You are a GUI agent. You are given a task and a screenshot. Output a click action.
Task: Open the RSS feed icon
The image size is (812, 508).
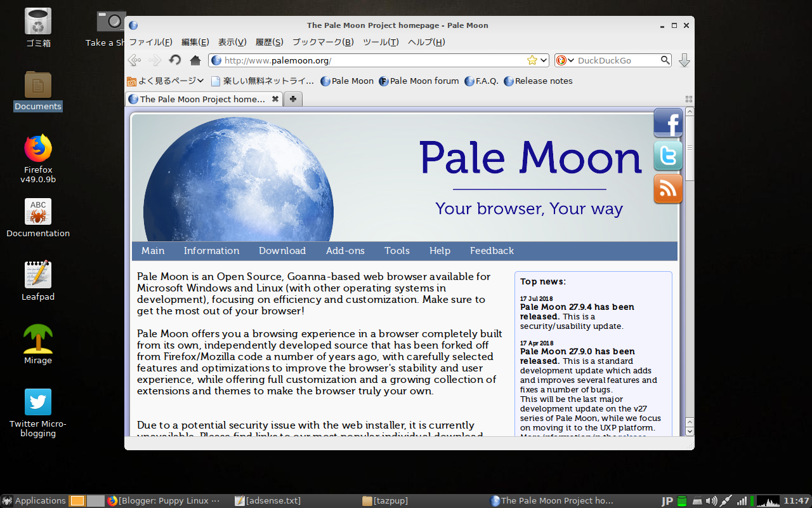pyautogui.click(x=668, y=189)
